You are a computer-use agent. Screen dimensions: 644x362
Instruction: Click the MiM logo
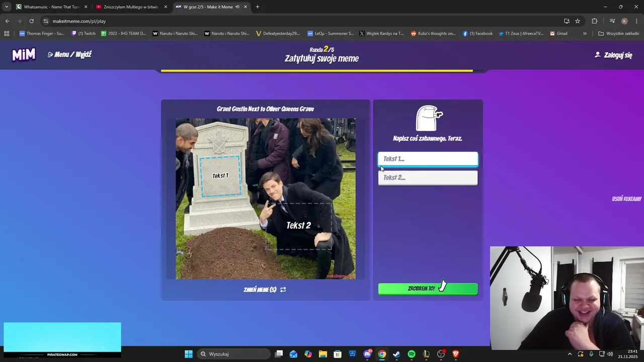[x=24, y=54]
